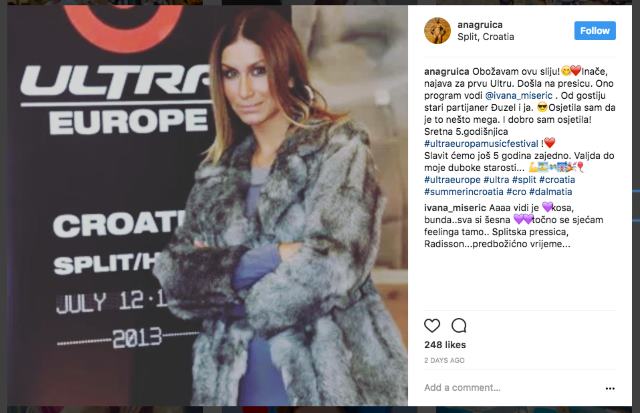
Task: Like the post with heart icon
Action: coord(432,326)
